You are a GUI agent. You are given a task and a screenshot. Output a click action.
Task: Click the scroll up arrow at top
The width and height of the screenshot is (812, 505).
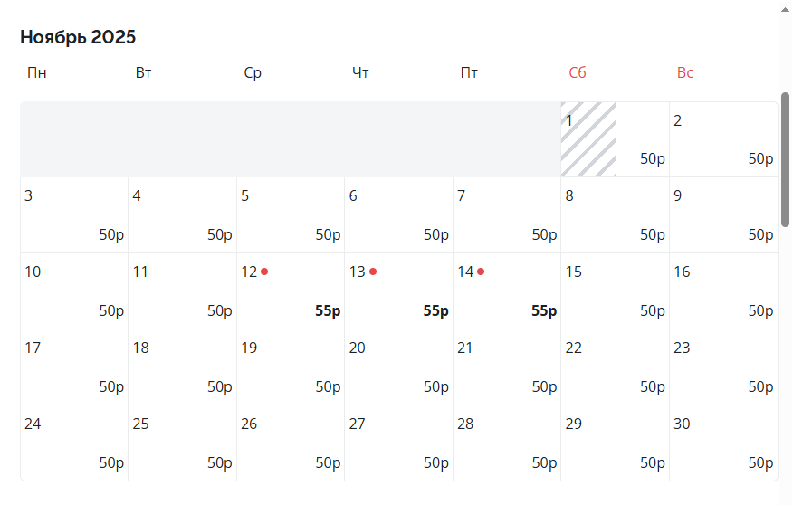pos(785,10)
